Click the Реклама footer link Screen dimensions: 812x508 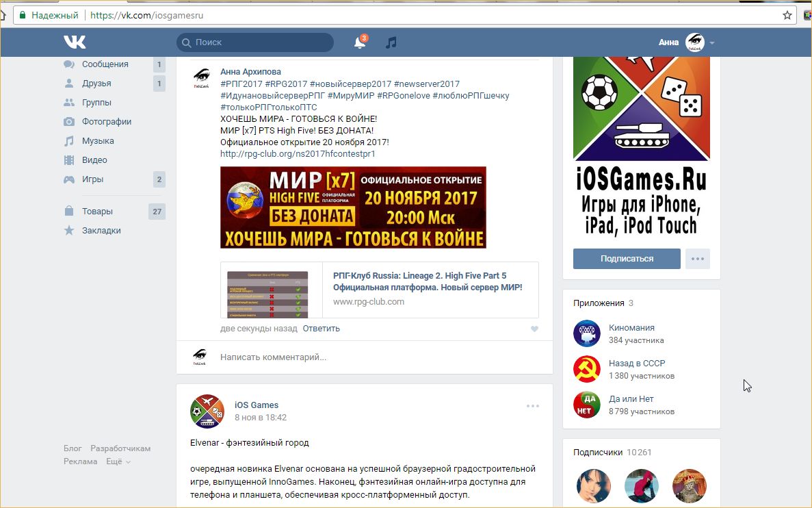click(80, 461)
